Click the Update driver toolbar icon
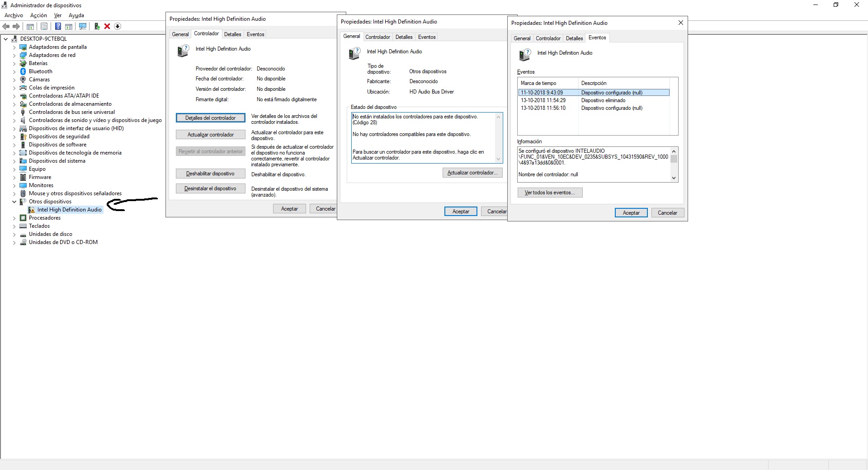The width and height of the screenshot is (868, 470). (x=97, y=26)
